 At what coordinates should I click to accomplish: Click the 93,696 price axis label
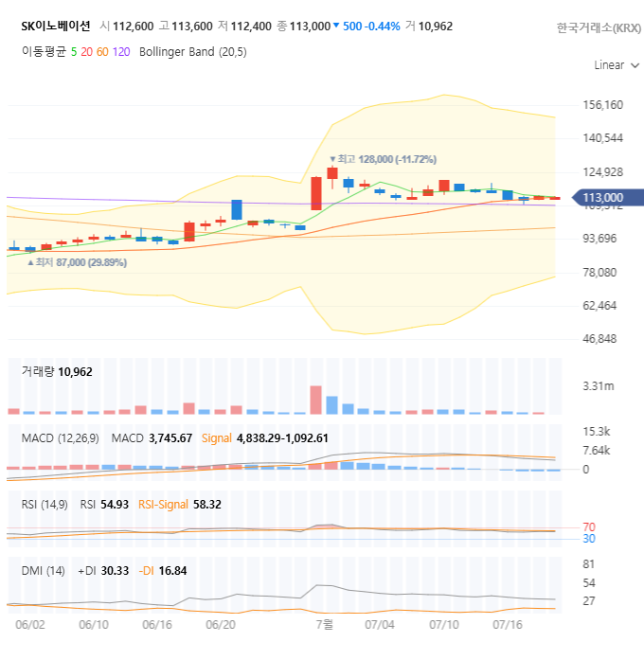599,239
